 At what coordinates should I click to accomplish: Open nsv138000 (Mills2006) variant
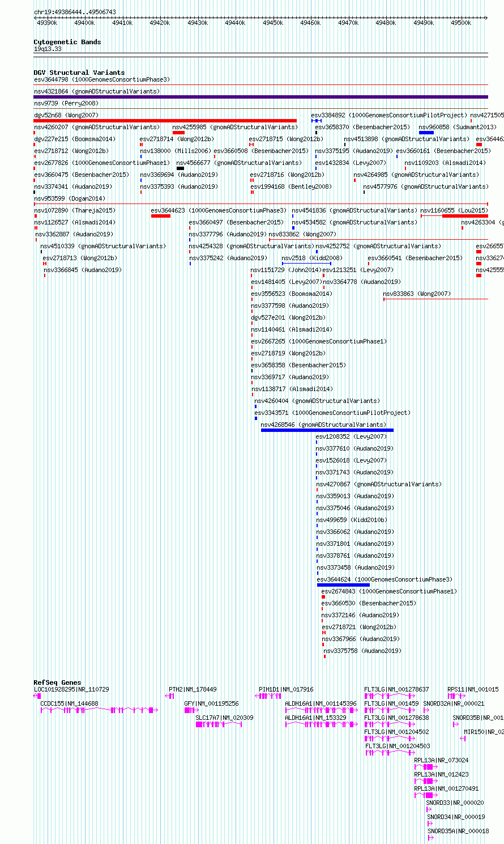[176, 151]
